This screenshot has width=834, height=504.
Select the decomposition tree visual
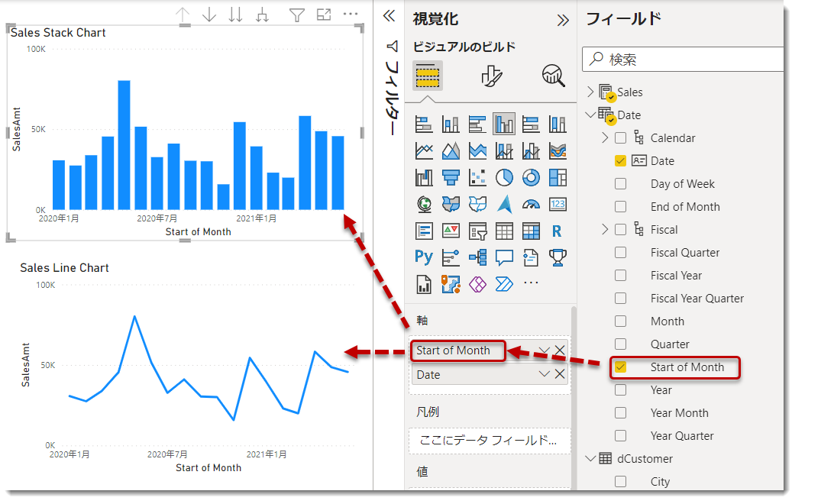[x=477, y=257]
